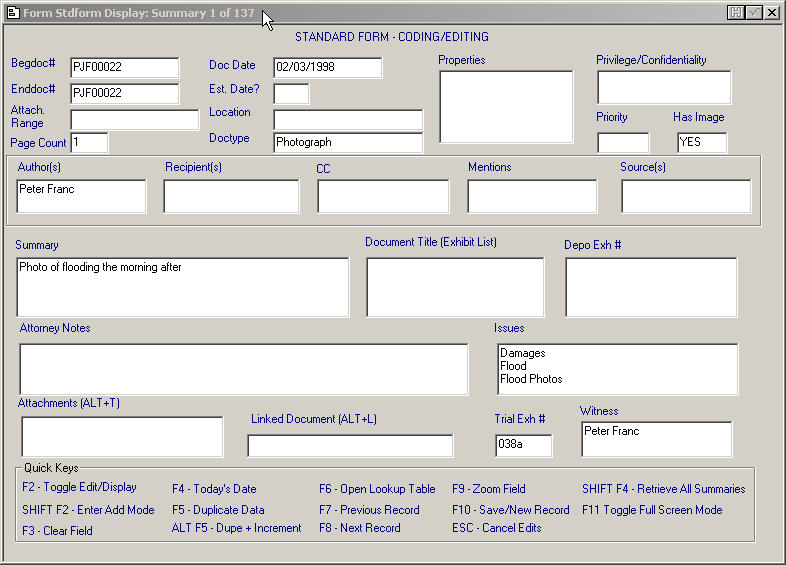The image size is (786, 565).
Task: Click the Attach. Range input field
Action: point(134,120)
